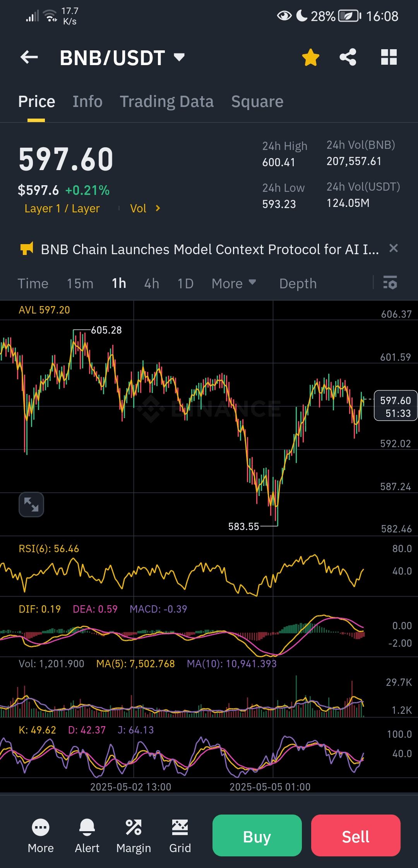Tap the Wi-Fi icon in status bar
Image resolution: width=418 pixels, height=868 pixels.
pos(50,16)
